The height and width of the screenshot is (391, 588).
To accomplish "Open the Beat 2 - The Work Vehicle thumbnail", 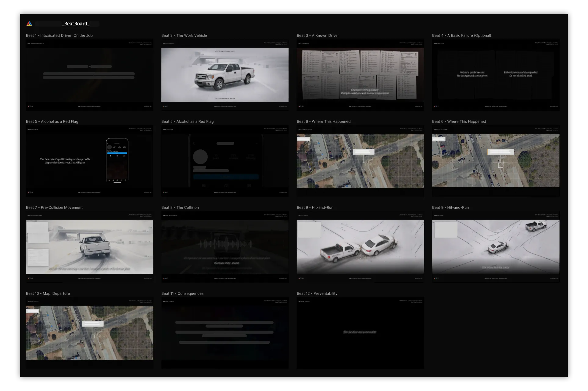I will pyautogui.click(x=225, y=75).
